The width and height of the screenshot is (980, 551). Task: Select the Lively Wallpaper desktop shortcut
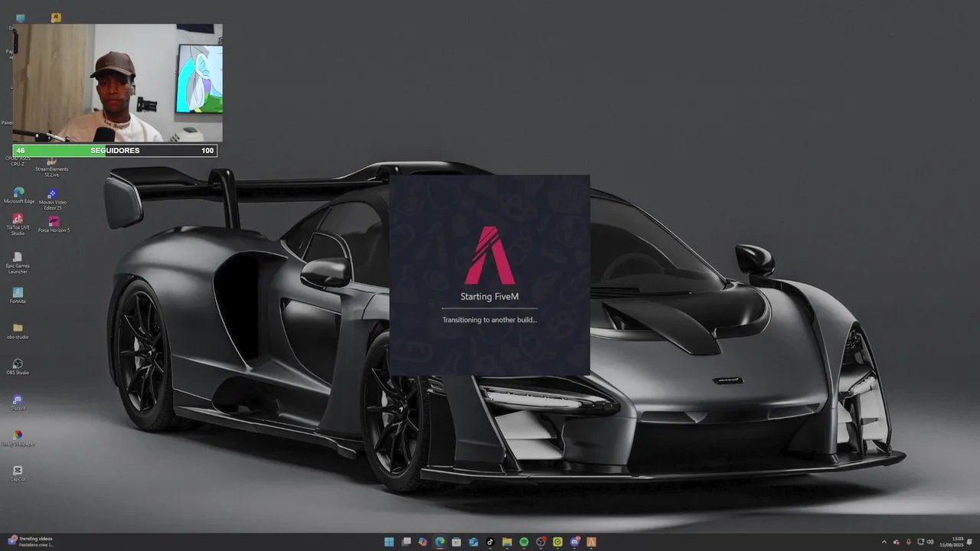(x=18, y=438)
